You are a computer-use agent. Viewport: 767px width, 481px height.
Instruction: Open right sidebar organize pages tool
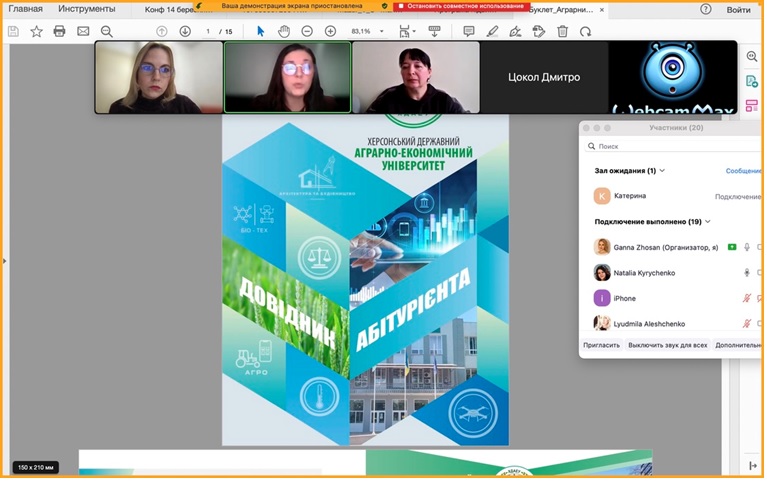click(x=752, y=105)
